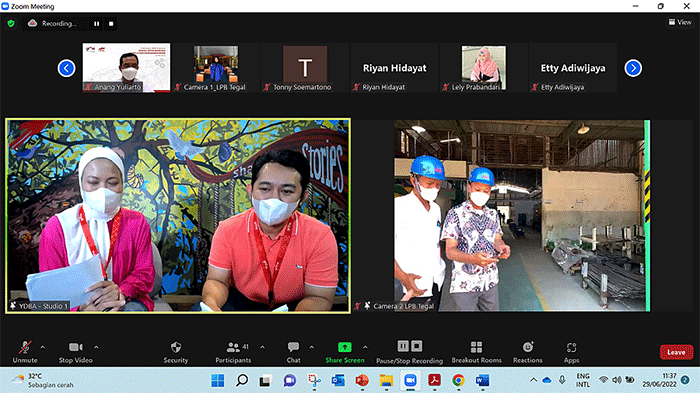This screenshot has height=393, width=700.
Task: Expand the arrow next to Share Screen
Action: 365,347
